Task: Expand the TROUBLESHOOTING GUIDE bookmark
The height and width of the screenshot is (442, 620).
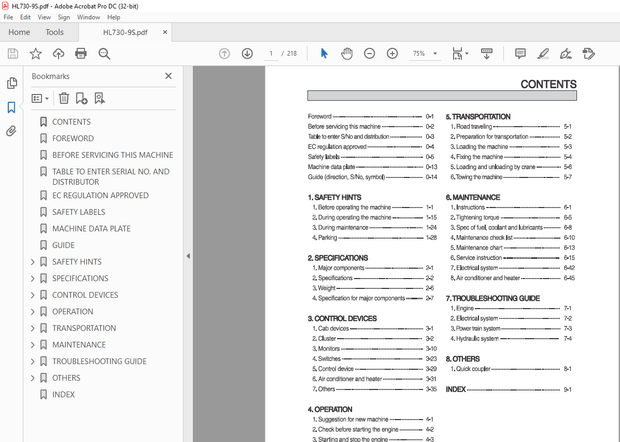Action: click(x=33, y=361)
